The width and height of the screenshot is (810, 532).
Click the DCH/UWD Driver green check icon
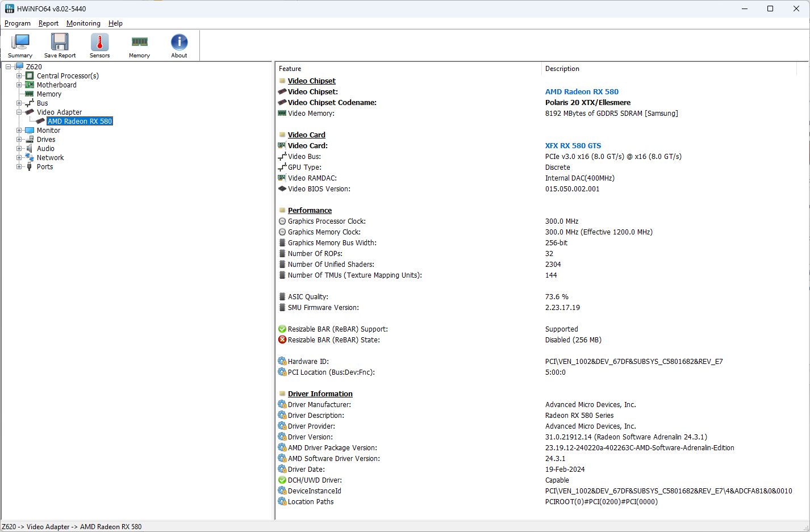click(x=282, y=480)
